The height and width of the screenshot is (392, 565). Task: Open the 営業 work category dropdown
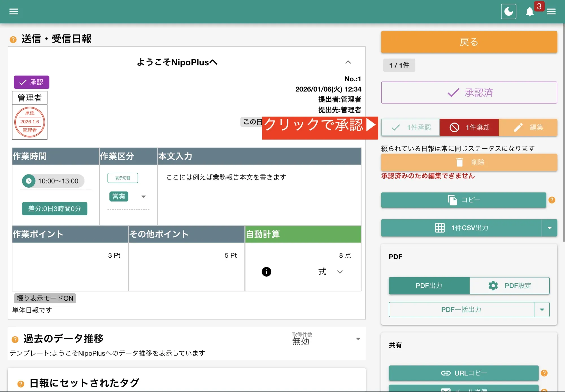pyautogui.click(x=119, y=196)
